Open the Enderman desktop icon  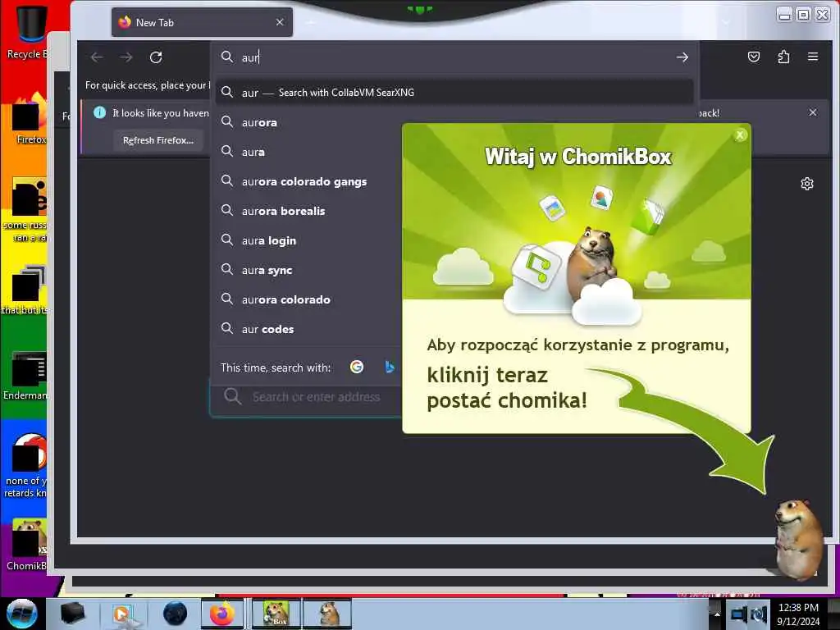pyautogui.click(x=25, y=375)
